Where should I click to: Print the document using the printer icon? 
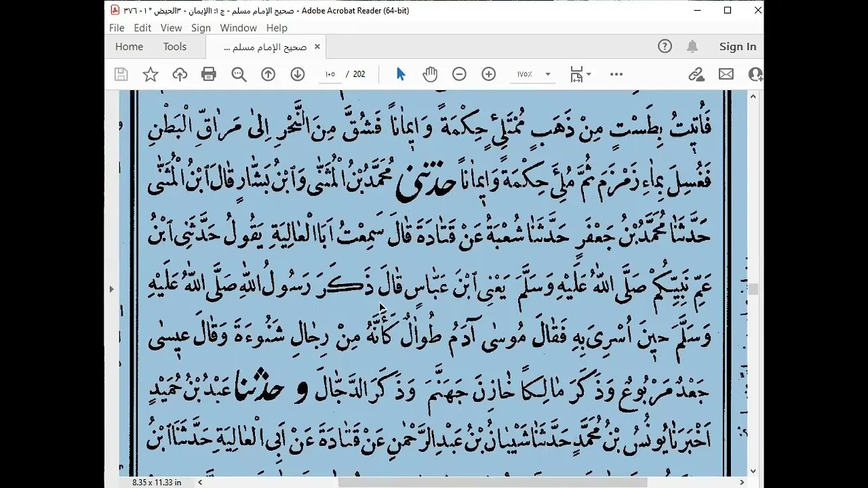(x=209, y=75)
